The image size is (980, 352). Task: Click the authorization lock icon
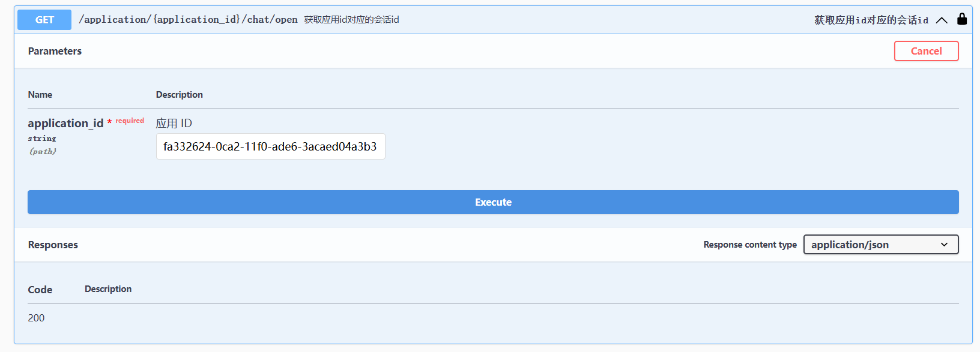tap(961, 19)
